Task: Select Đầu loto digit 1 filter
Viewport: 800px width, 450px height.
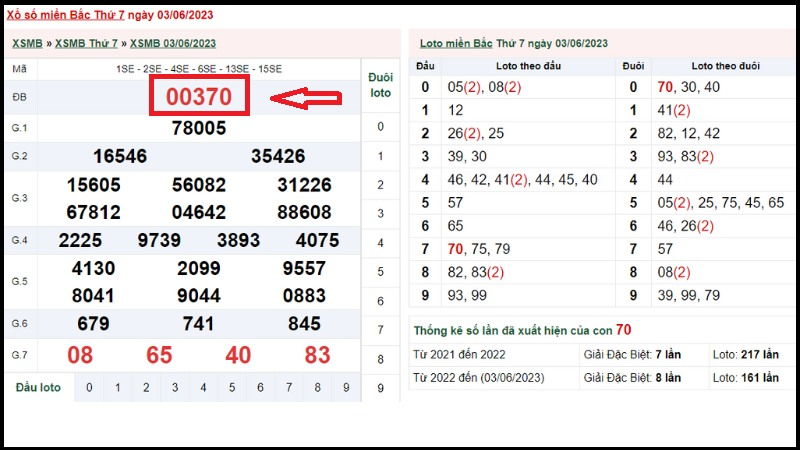Action: click(118, 388)
